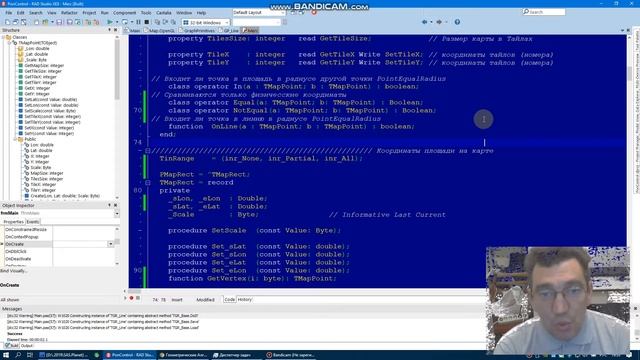This screenshot has width=640, height=360.
Task: Select MapSize: integer property in Structure
Action: click(x=47, y=173)
